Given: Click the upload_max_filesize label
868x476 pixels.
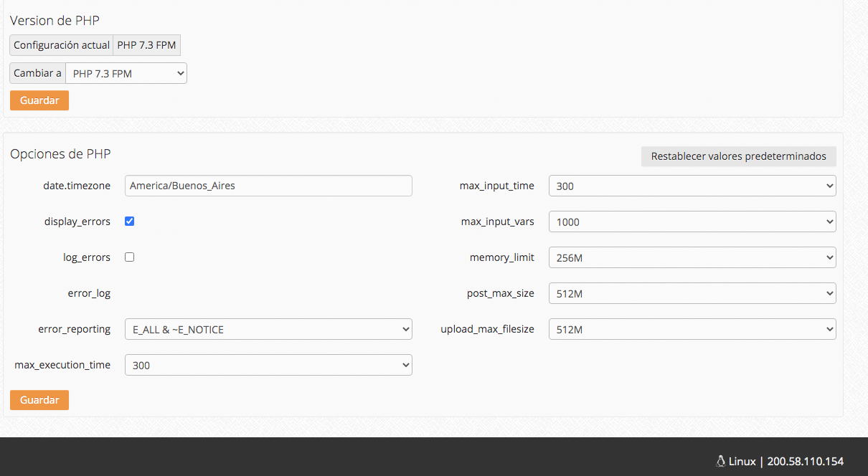Looking at the screenshot, I should [x=488, y=329].
